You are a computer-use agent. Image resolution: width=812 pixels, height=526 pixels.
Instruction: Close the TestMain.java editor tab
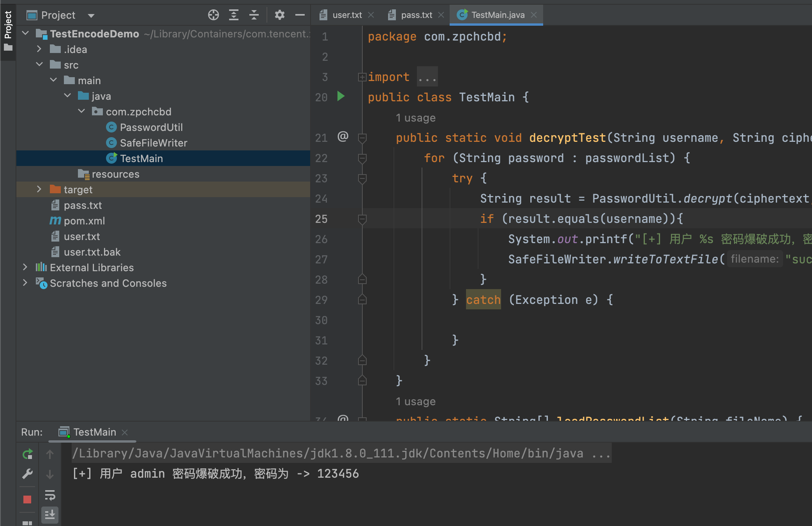pyautogui.click(x=534, y=15)
